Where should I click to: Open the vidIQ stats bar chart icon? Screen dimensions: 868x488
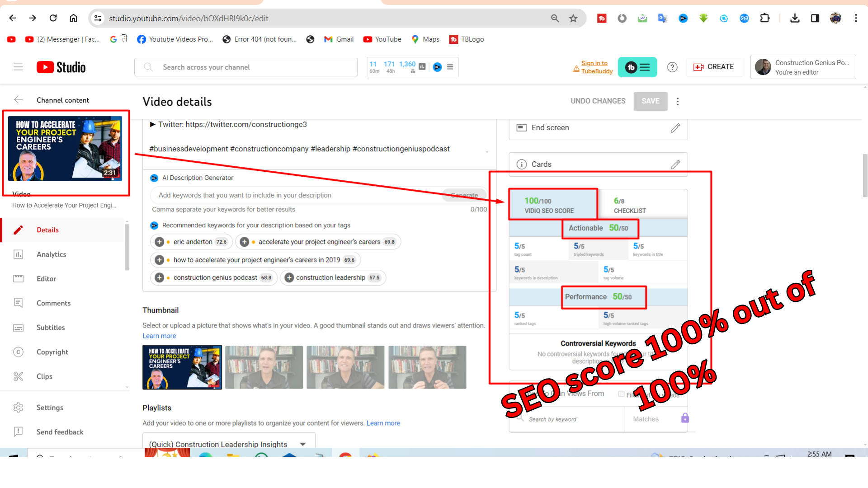tap(422, 67)
